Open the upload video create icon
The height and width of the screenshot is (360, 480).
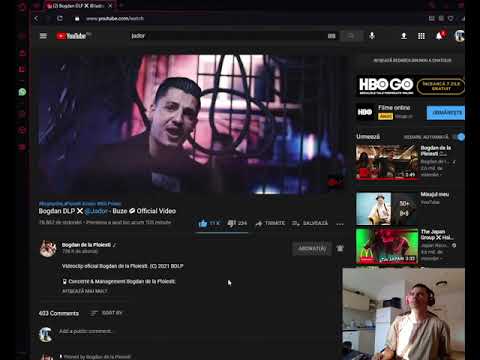pos(404,36)
